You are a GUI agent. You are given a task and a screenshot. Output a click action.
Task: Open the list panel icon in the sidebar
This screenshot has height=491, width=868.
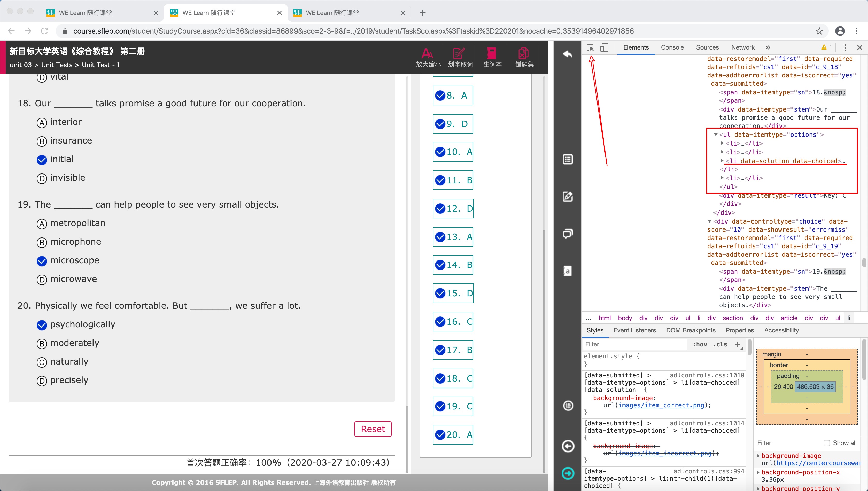click(568, 159)
